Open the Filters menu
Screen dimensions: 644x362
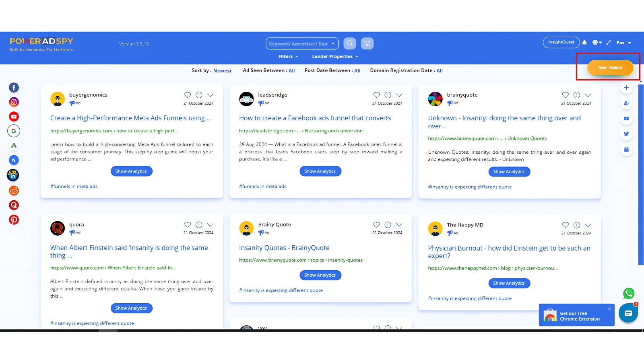click(288, 56)
